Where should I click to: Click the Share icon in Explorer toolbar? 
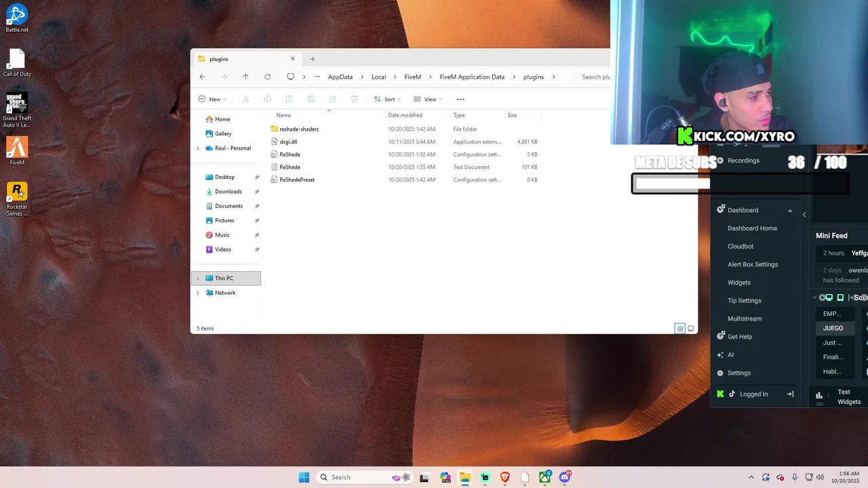332,99
